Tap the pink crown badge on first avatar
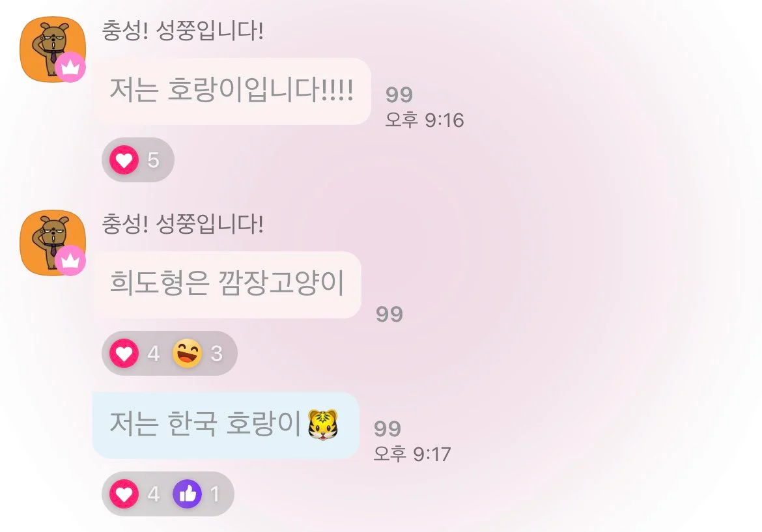The height and width of the screenshot is (532, 762). [x=70, y=66]
